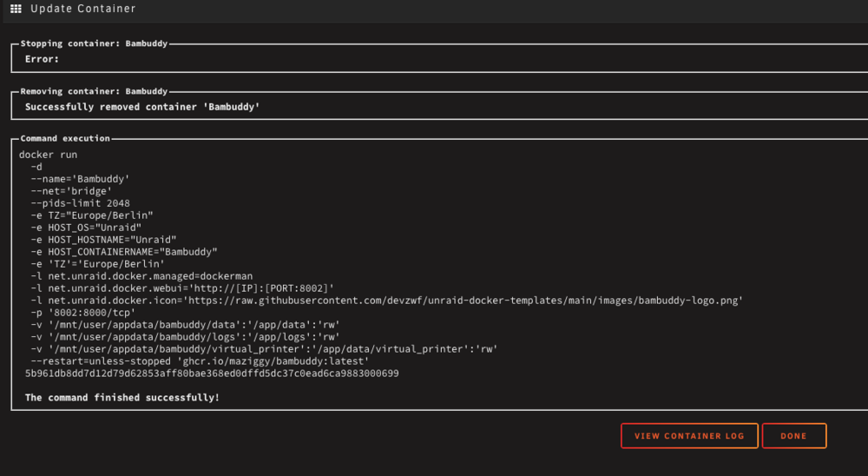
Task: Click the --pids-limit 2048 line
Action: (80, 203)
